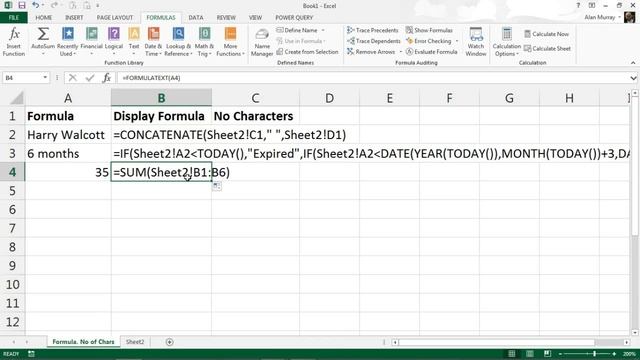The image size is (640, 360).
Task: Click in the formula bar input
Action: (x=373, y=78)
